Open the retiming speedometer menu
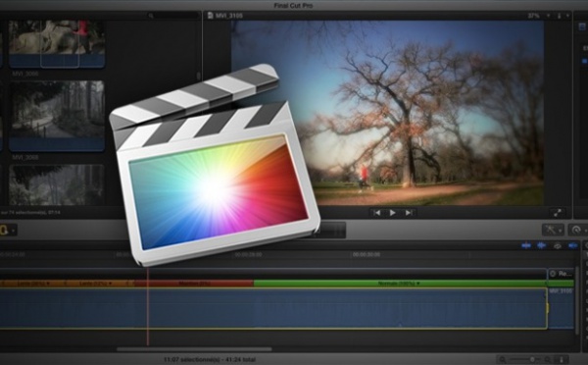The image size is (588, 365). tap(578, 230)
